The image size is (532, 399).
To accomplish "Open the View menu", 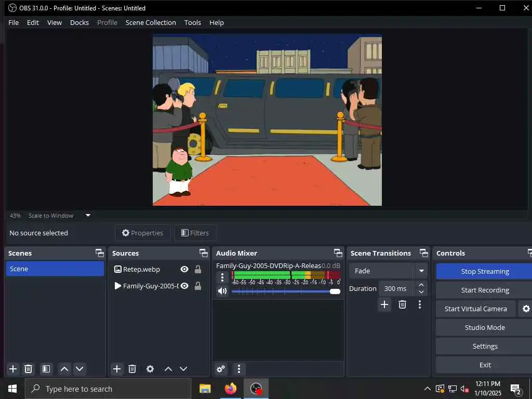I will pos(54,22).
